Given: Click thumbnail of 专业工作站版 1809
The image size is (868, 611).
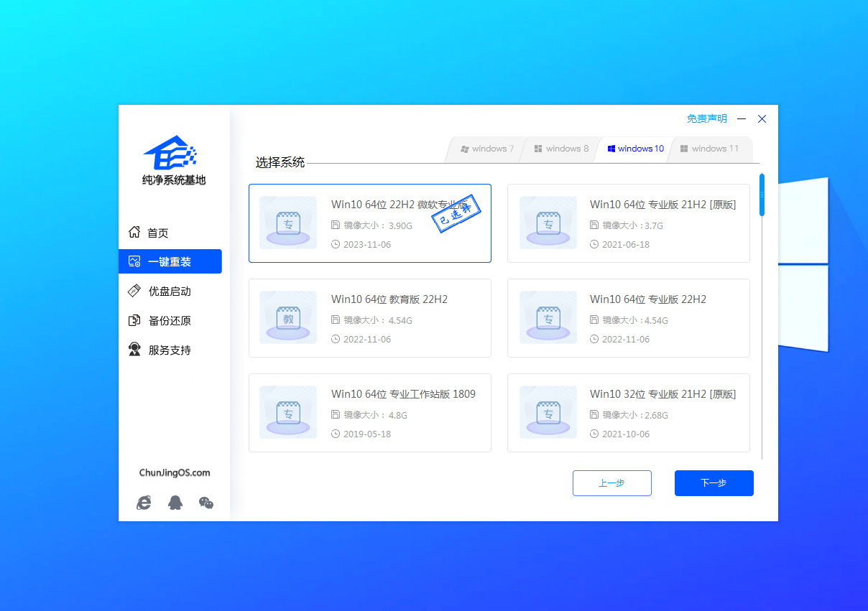Looking at the screenshot, I should [x=288, y=412].
